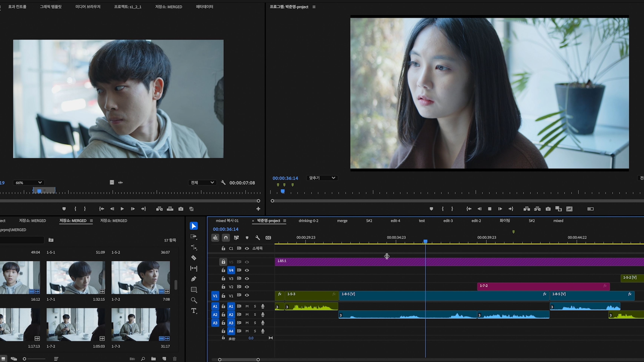Click the trash Clear icon in project panel
Viewport: 644px width, 362px height.
pos(175,359)
